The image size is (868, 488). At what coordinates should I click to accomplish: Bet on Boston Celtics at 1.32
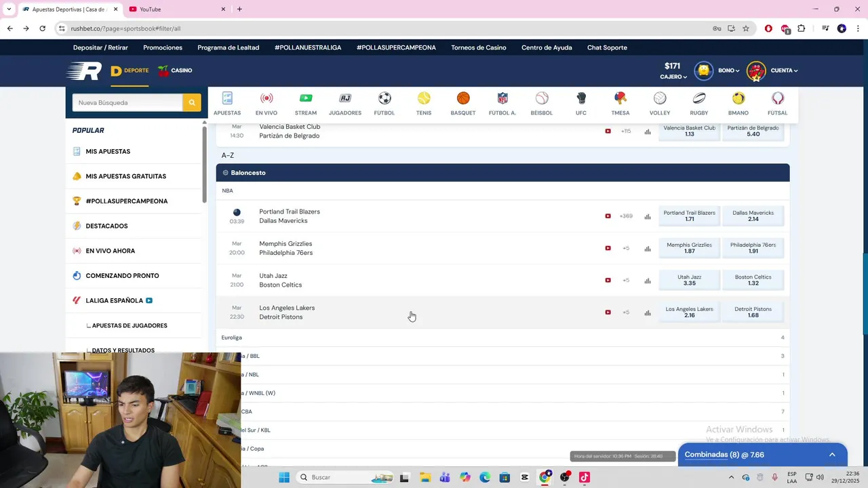(753, 280)
